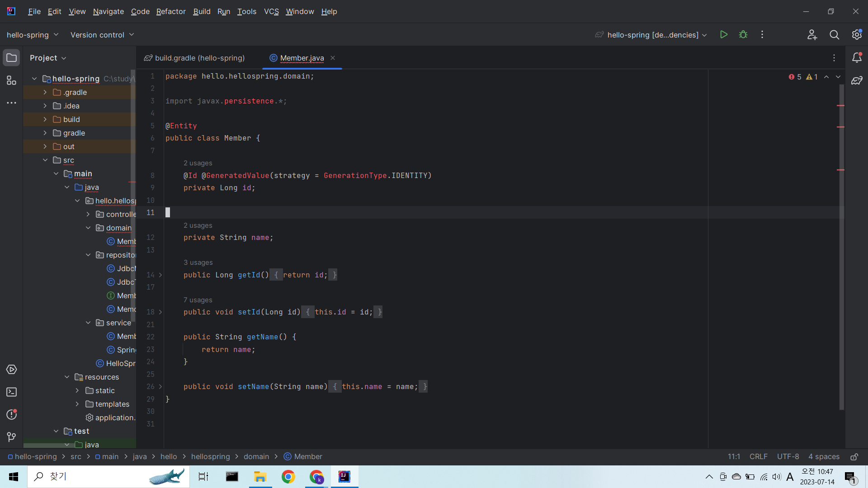Show more tool windows ellipsis icon

(11, 103)
